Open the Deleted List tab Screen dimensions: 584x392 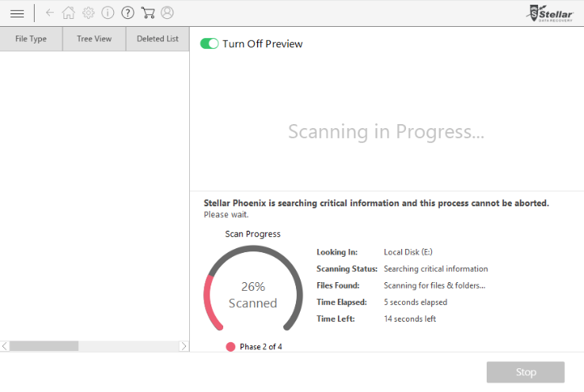[x=157, y=39]
